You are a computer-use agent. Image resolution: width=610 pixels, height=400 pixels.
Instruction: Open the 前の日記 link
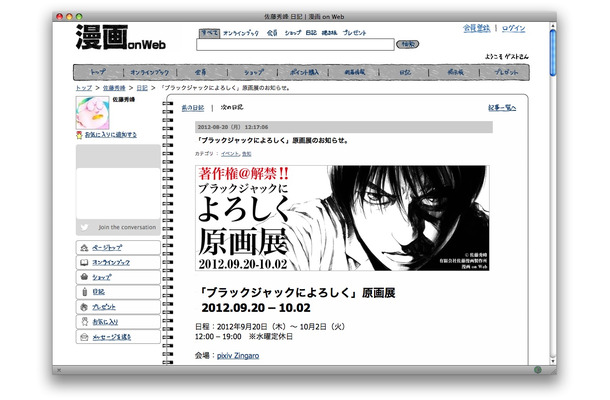pos(193,108)
